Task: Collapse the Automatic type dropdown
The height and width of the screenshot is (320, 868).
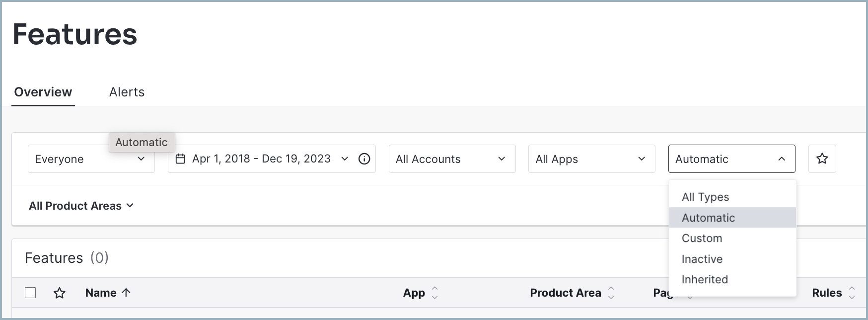Action: 732,159
